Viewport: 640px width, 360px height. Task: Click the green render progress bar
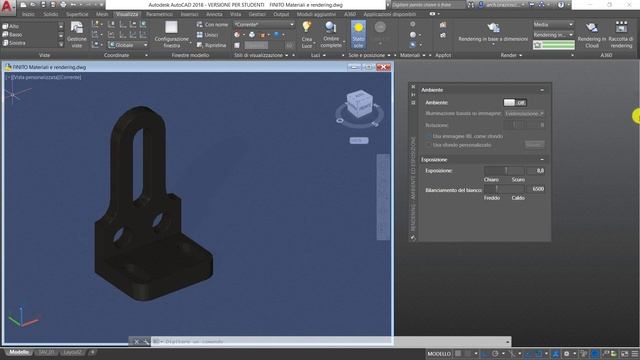point(554,45)
